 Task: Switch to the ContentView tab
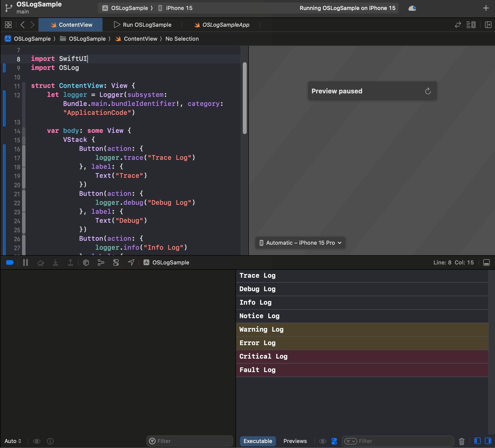coord(70,25)
